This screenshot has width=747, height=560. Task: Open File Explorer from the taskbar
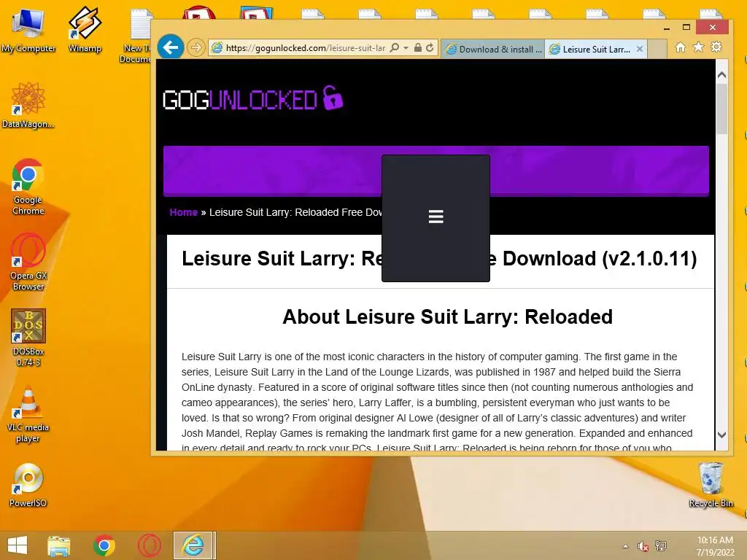pyautogui.click(x=58, y=545)
